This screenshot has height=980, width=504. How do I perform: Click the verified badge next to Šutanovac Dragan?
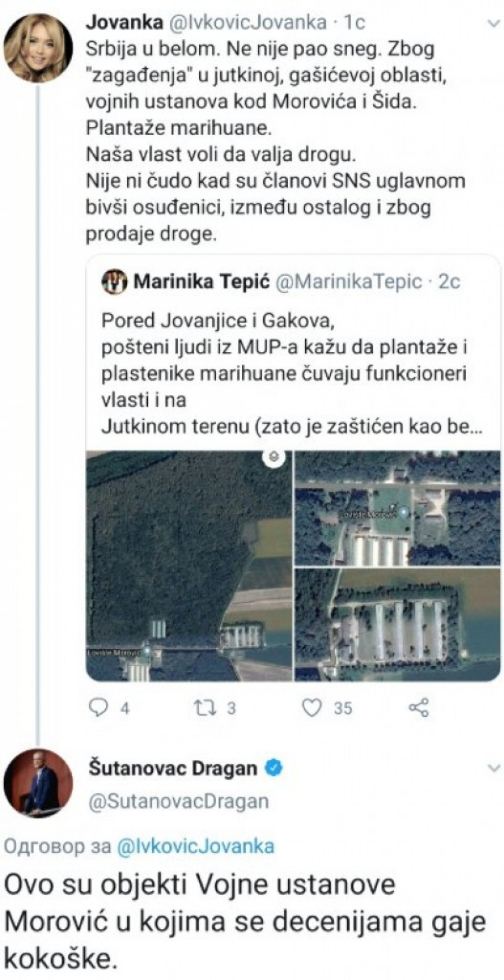pyautogui.click(x=274, y=769)
